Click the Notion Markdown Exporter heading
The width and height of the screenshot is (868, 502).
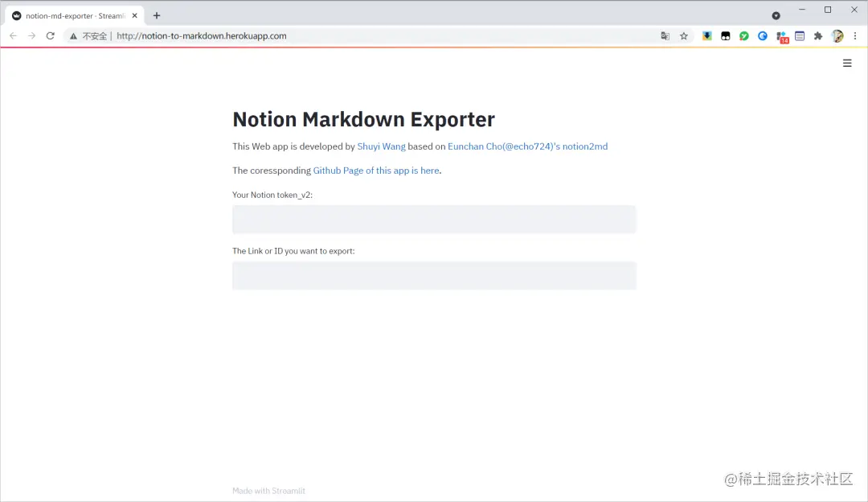coord(364,119)
